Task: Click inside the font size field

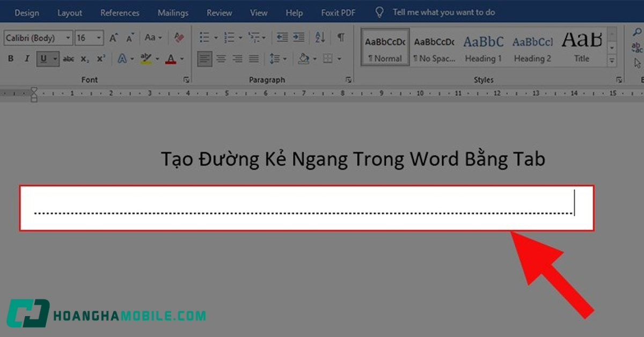Action: [x=83, y=38]
